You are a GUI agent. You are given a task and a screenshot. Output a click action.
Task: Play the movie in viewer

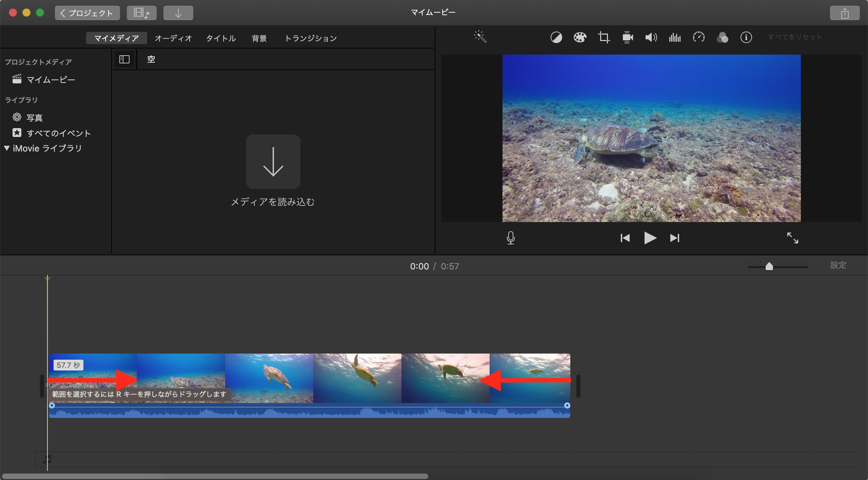(x=650, y=238)
